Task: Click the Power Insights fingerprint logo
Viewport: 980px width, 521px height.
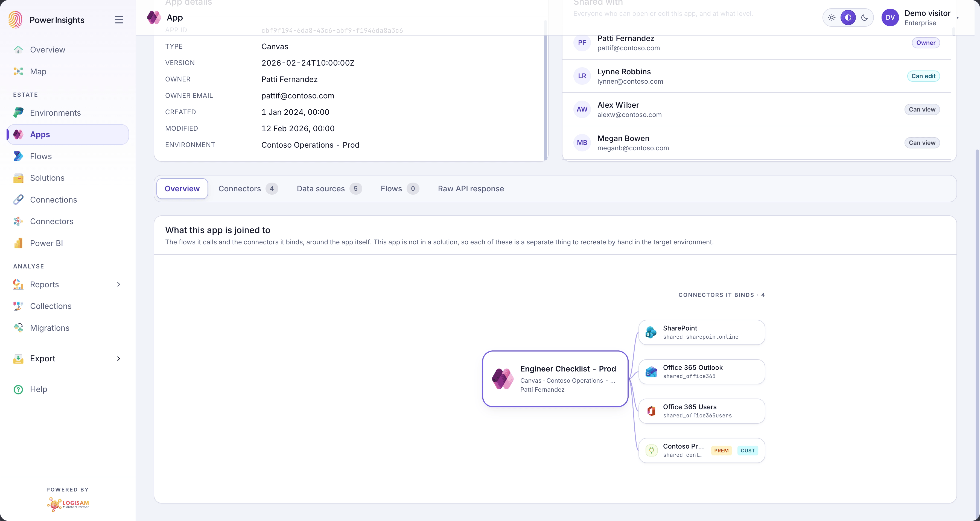Action: (x=16, y=20)
